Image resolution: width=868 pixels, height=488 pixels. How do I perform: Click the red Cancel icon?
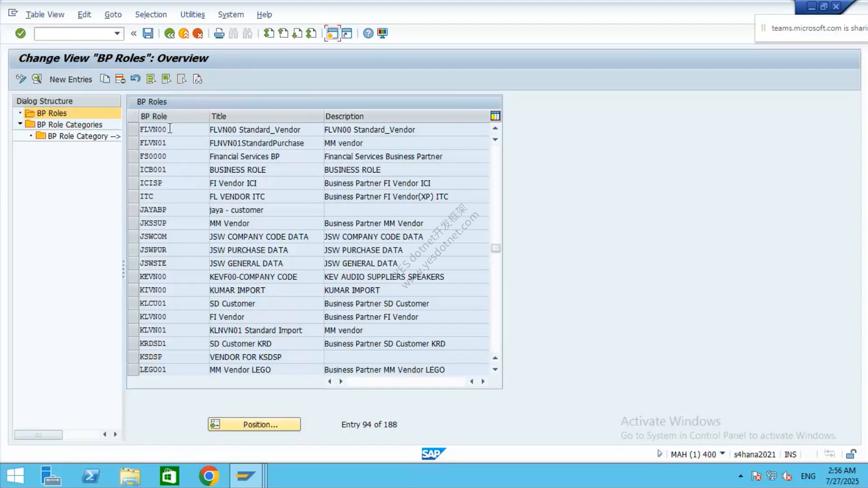[198, 33]
